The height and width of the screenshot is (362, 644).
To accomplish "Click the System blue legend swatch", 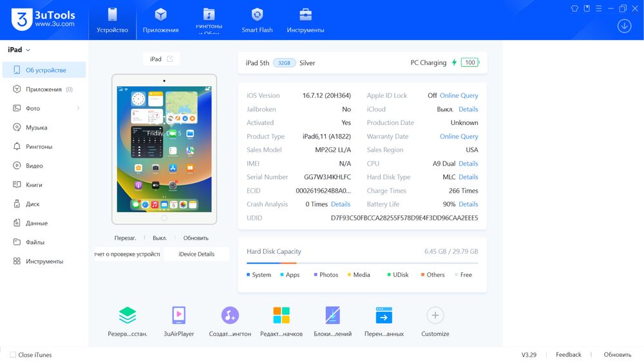I will (x=248, y=274).
